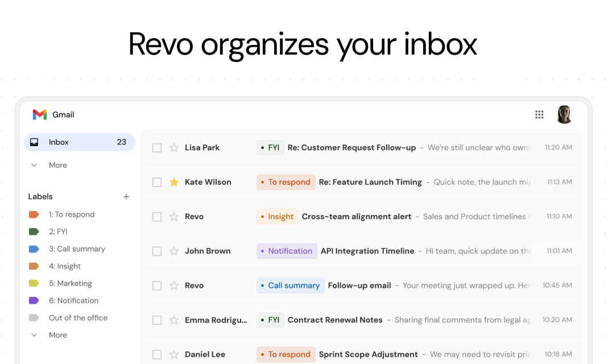608x364 pixels.
Task: Unstar Kate Wilson's starred email
Action: click(x=174, y=182)
